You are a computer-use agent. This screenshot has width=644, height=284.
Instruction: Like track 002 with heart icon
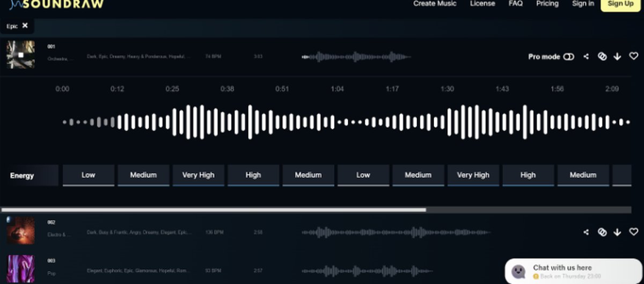pyautogui.click(x=633, y=232)
